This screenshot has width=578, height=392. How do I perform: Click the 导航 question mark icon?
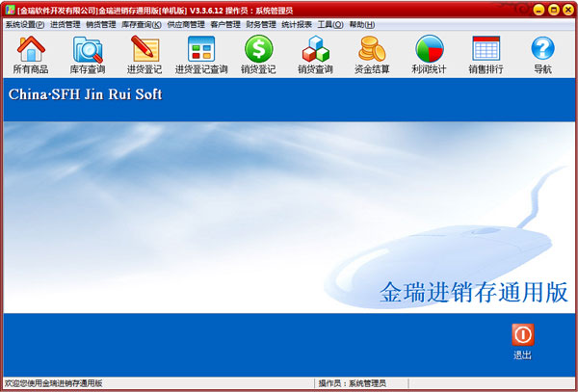point(543,48)
